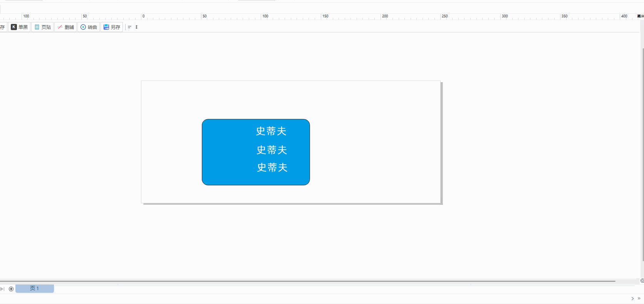Image resolution: width=644 pixels, height=304 pixels.
Task: Click the 页贴 toolbar button
Action: tap(42, 27)
